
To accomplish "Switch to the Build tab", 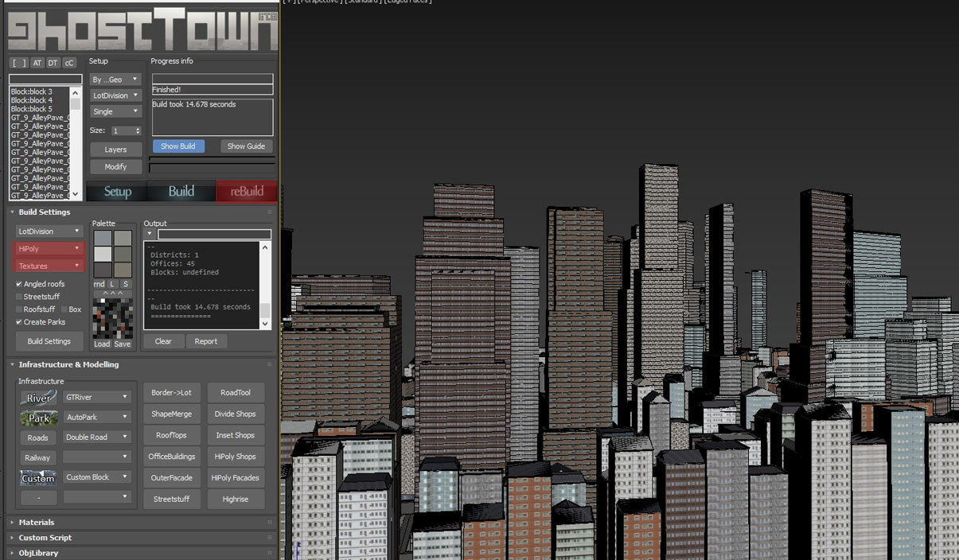I will coord(181,192).
